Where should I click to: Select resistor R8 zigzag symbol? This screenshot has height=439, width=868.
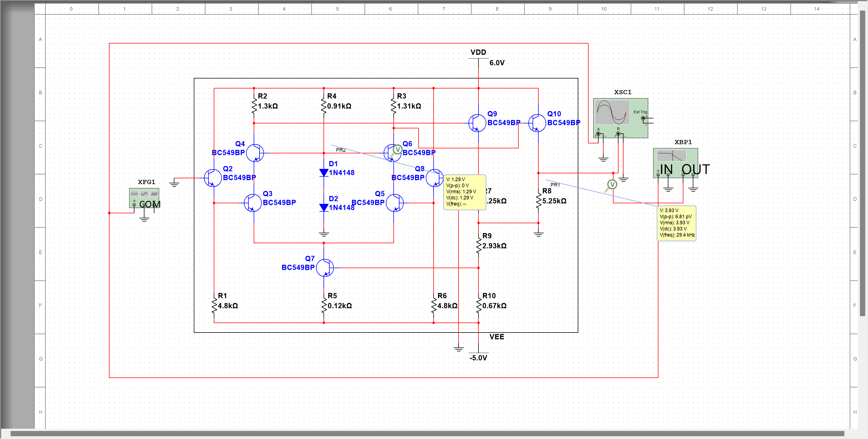coord(538,201)
